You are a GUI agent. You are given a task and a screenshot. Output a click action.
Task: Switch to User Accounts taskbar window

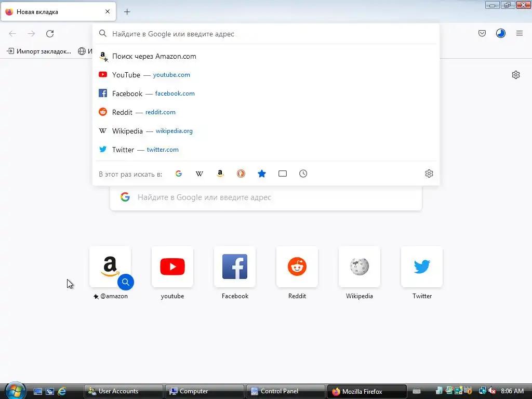click(124, 391)
